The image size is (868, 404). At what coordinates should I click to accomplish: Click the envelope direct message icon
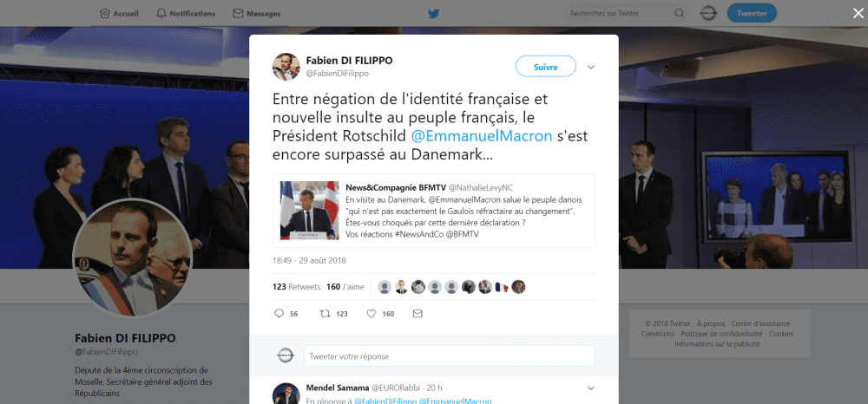pyautogui.click(x=418, y=313)
